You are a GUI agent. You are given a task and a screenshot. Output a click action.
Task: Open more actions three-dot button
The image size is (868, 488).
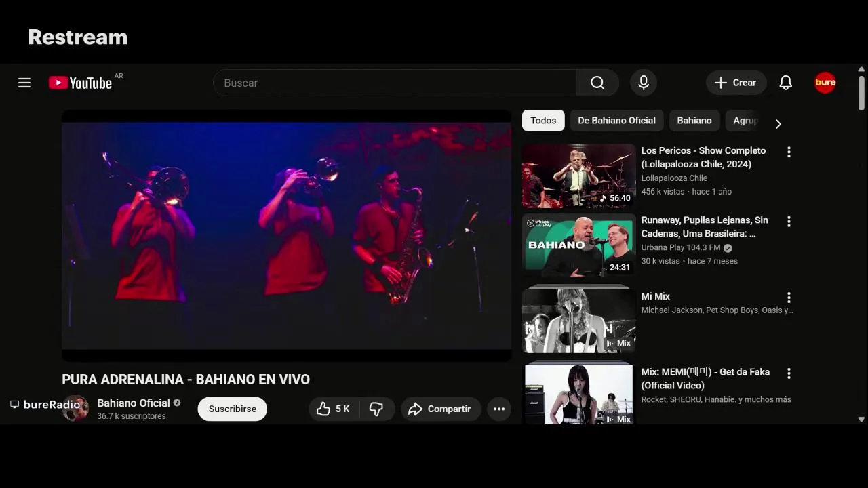[499, 409]
